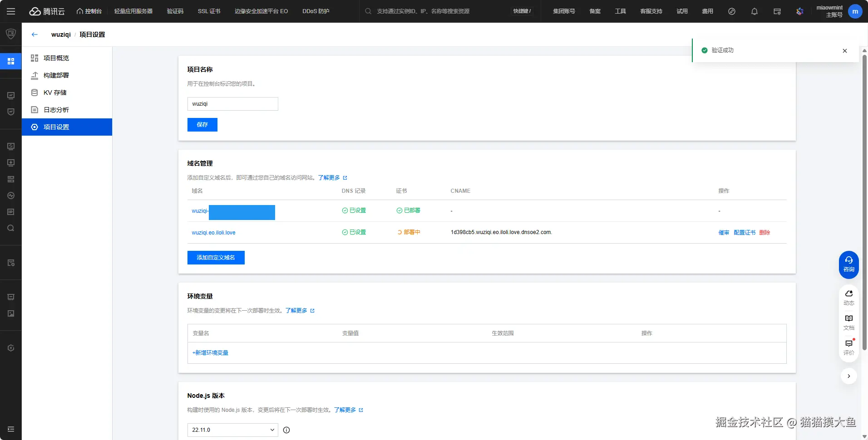Open 日志分析 in sidebar
This screenshot has height=440, width=868.
click(x=67, y=110)
